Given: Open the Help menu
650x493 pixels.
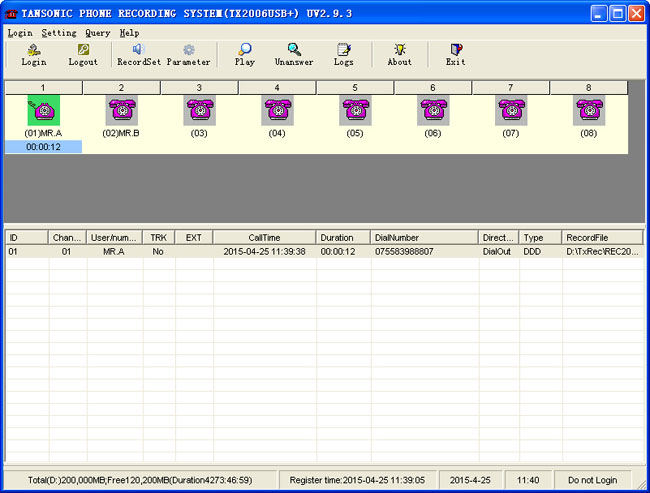Looking at the screenshot, I should (x=129, y=33).
